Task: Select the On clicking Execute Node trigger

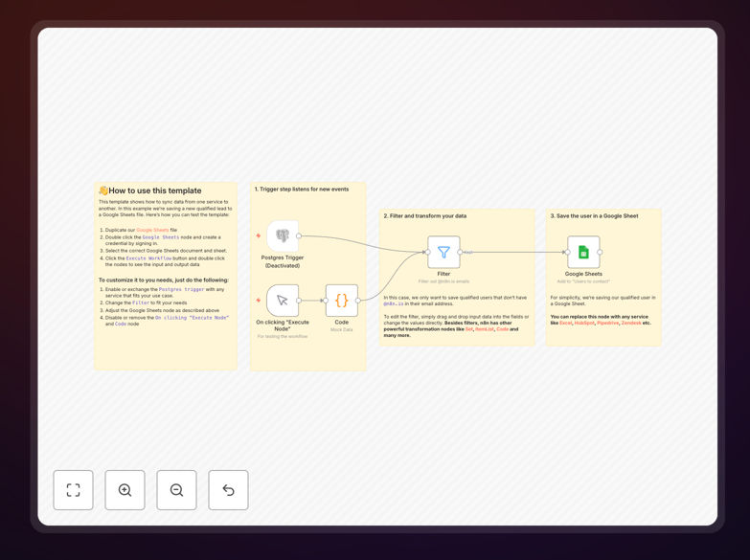Action: pyautogui.click(x=283, y=301)
